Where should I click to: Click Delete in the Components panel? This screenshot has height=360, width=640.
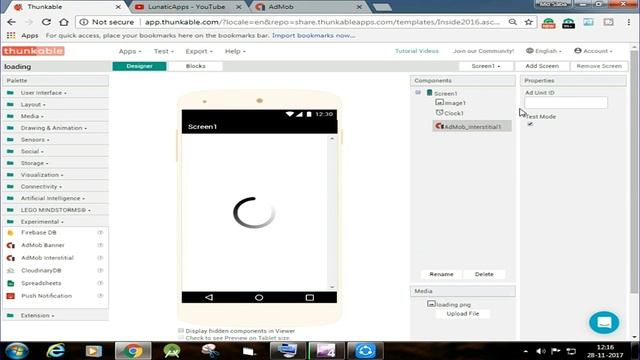[484, 274]
